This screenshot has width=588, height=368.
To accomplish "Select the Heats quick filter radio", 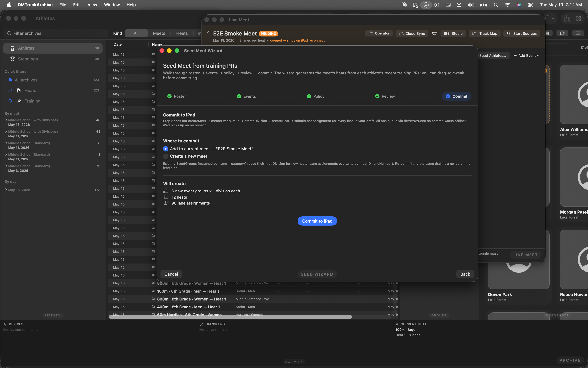I will [10, 90].
